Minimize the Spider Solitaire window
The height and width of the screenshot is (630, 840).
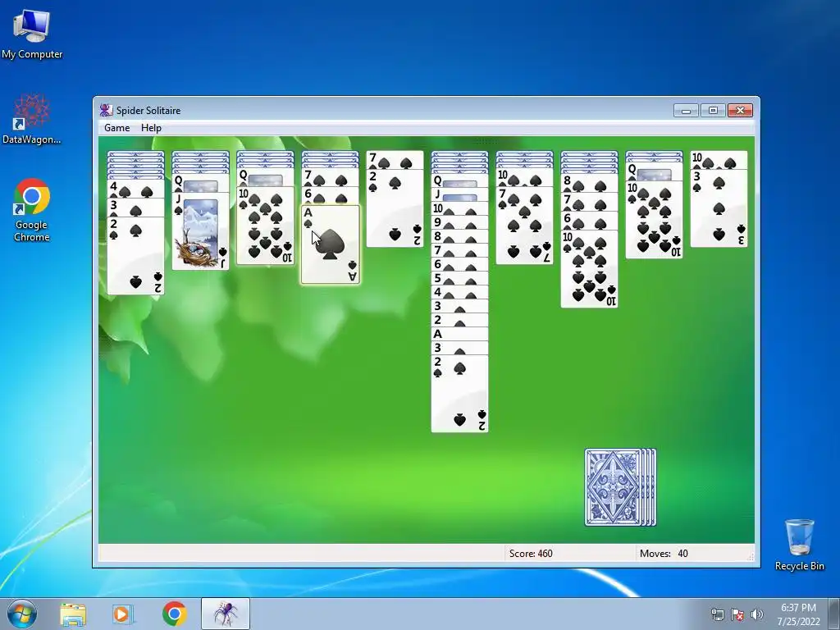[686, 111]
